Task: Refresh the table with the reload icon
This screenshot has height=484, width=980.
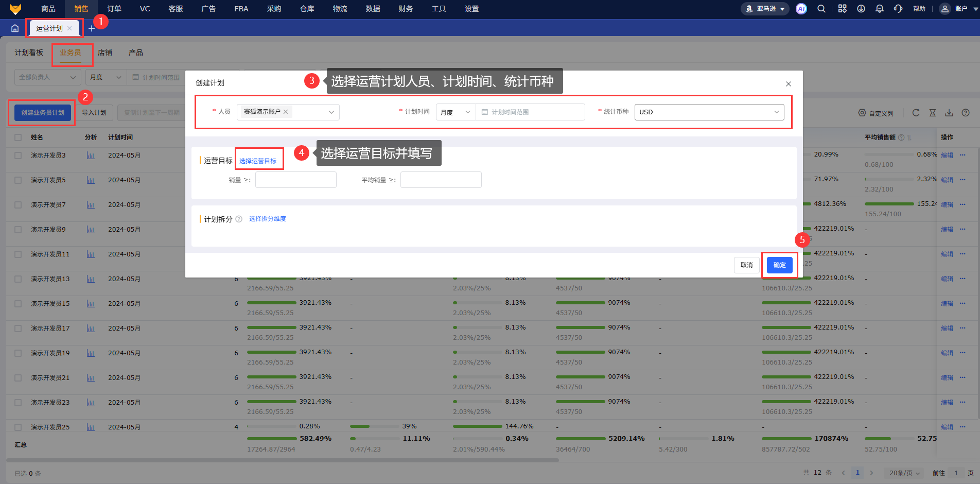Action: (x=916, y=113)
